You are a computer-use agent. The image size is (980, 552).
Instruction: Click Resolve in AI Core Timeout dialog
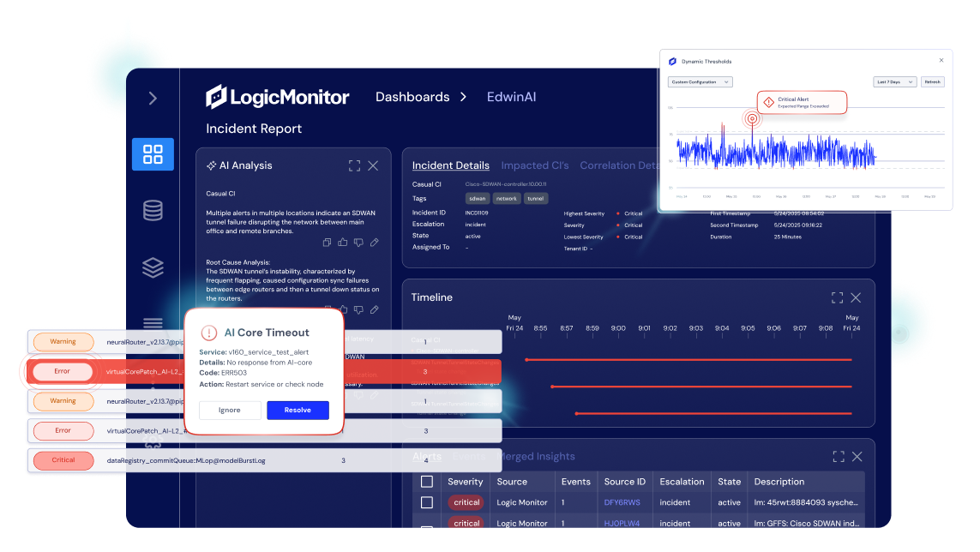tap(298, 410)
